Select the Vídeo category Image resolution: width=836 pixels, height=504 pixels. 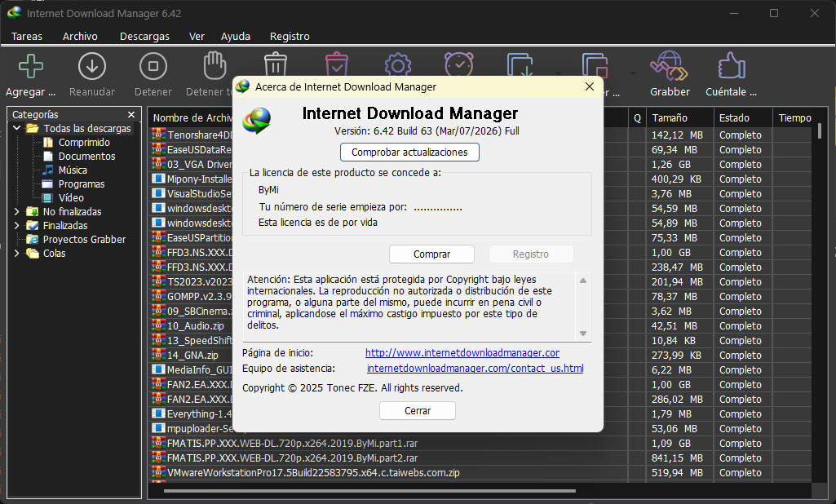(x=71, y=198)
